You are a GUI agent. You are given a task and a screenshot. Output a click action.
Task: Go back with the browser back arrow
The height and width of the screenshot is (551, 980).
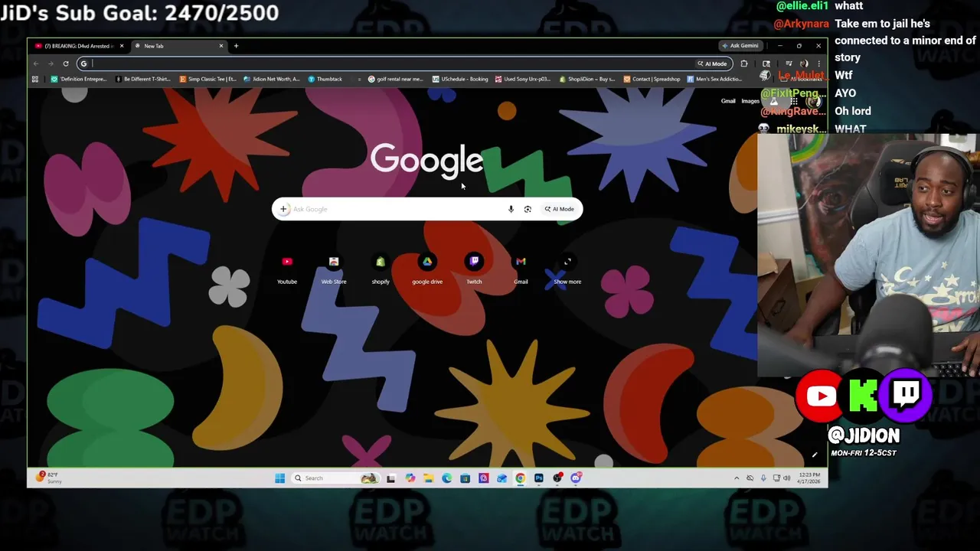pos(36,64)
